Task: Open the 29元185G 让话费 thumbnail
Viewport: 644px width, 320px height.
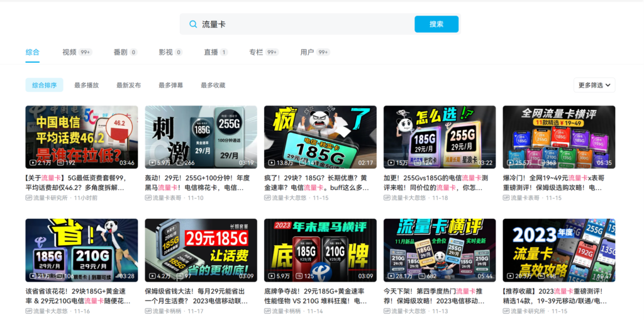Action: pyautogui.click(x=201, y=250)
